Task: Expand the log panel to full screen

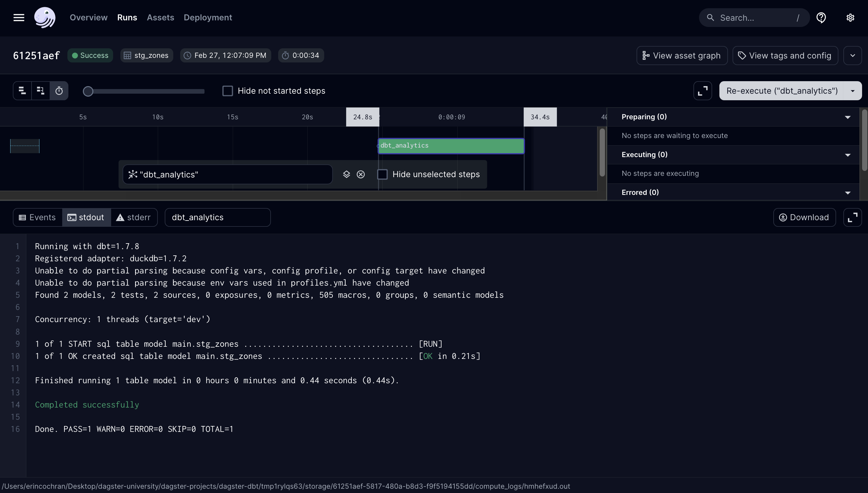Action: tap(853, 217)
